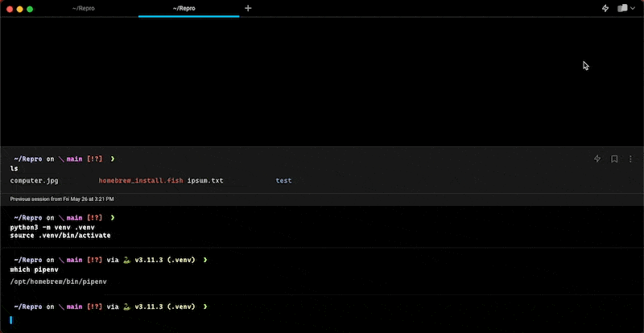Image resolution: width=644 pixels, height=333 pixels.
Task: Bookmark the ls command block
Action: pyautogui.click(x=614, y=159)
